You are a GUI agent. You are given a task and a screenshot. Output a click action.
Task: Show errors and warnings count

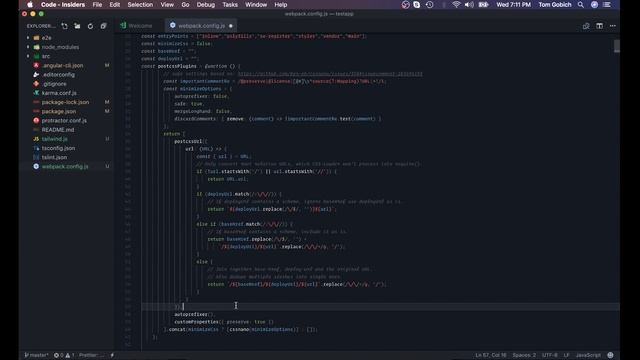[64, 355]
